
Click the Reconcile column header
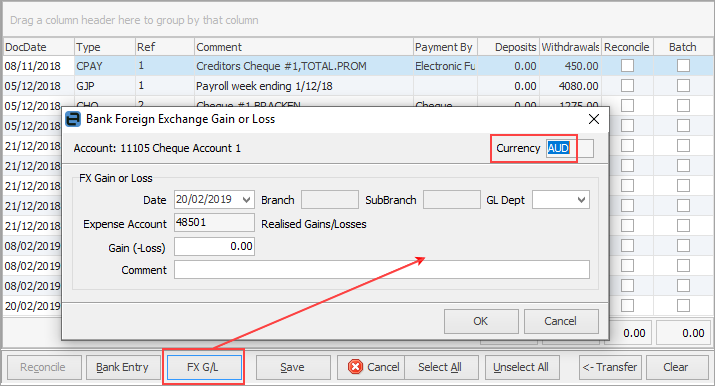tap(627, 47)
